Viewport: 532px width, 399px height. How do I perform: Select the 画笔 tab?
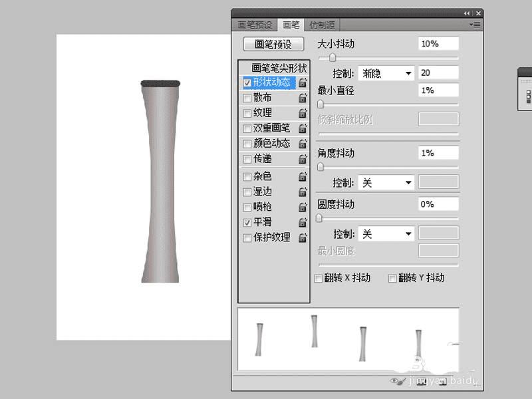(x=291, y=25)
